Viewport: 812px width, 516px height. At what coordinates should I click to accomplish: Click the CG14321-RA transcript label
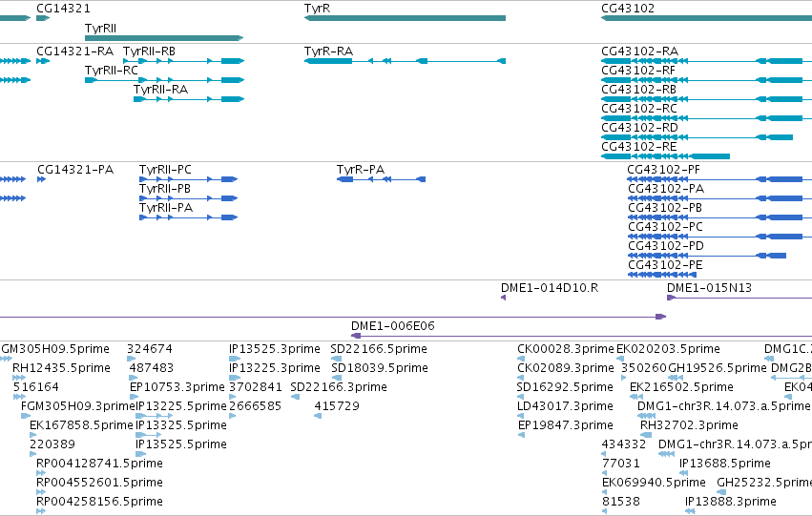point(75,52)
